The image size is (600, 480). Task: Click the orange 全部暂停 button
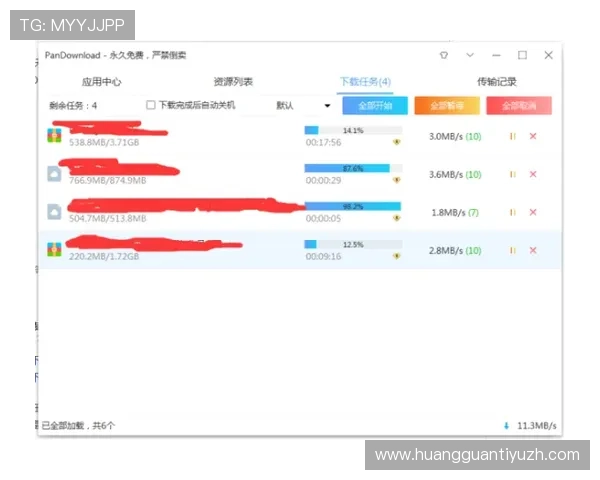tap(447, 106)
